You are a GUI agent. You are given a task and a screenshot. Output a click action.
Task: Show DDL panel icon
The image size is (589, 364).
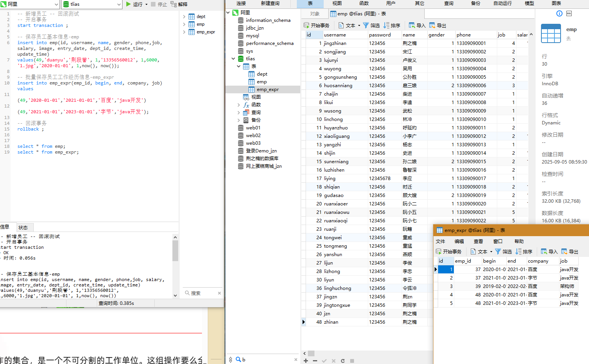[569, 13]
